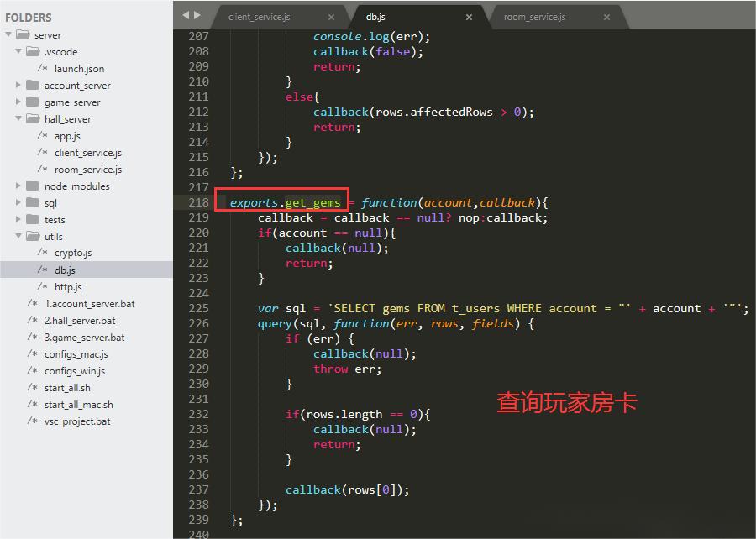The image size is (756, 539).
Task: Click rows.affectedRows on line 212
Action: pyautogui.click(x=434, y=113)
